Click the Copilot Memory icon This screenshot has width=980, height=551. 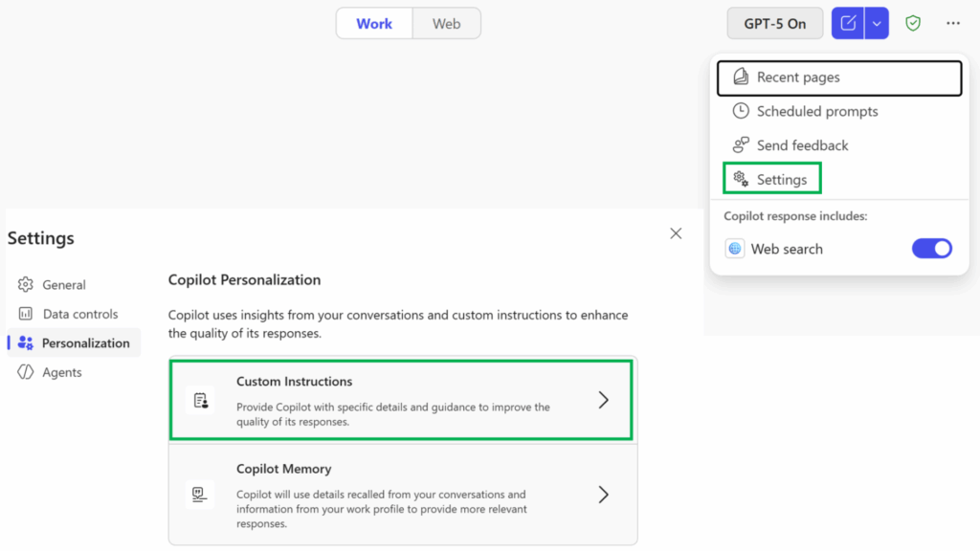click(x=200, y=494)
